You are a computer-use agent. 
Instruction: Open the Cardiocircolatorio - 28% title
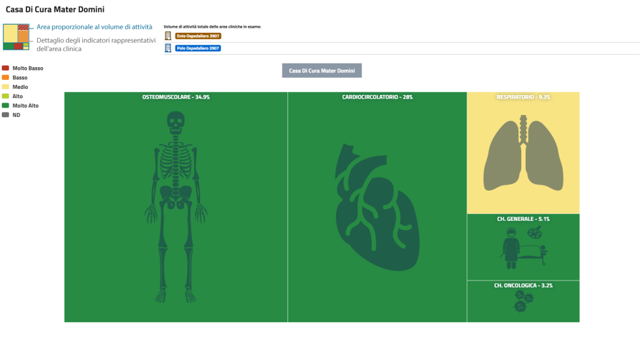(377, 97)
